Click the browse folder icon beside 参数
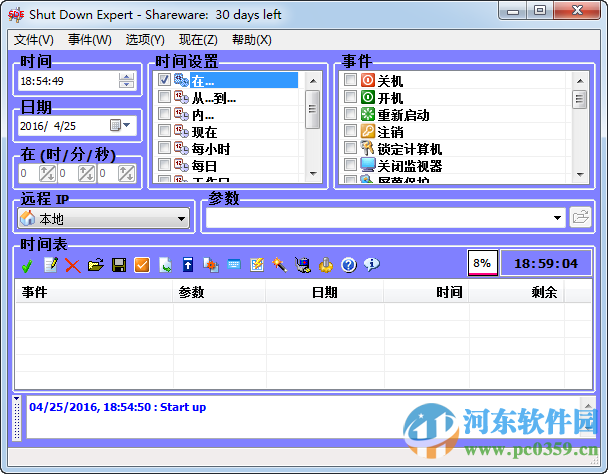Viewport: 608px width, 474px height. tap(580, 218)
